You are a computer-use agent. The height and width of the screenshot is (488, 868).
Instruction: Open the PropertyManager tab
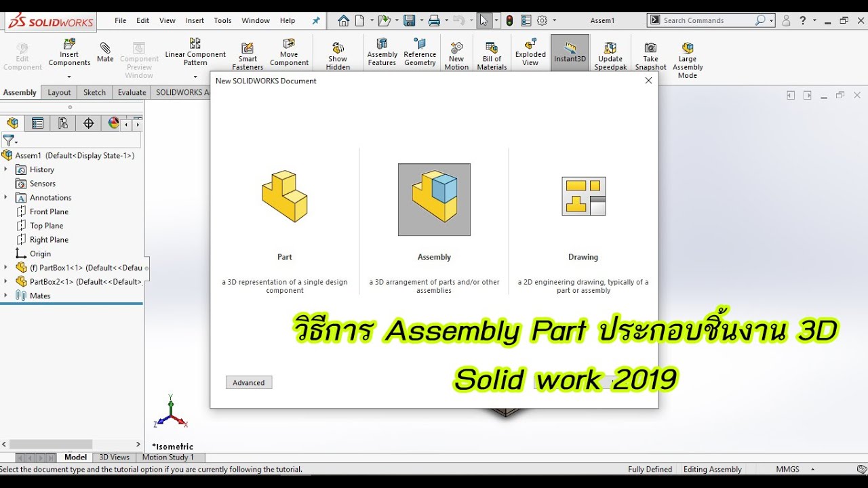[x=37, y=123]
